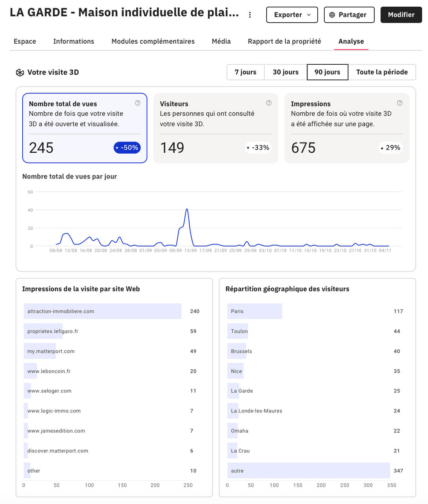Image resolution: width=428 pixels, height=504 pixels.
Task: Click the attraction-immobiliere.com bar
Action: point(103,311)
